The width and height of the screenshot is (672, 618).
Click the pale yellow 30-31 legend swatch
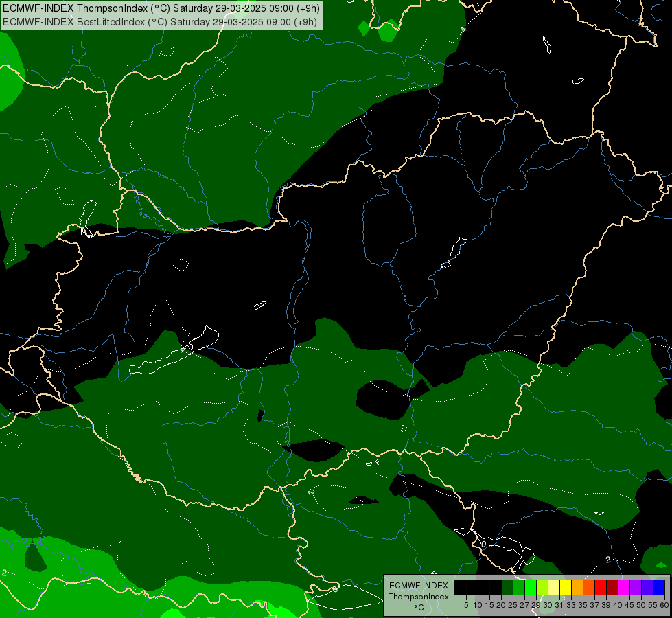click(x=554, y=587)
